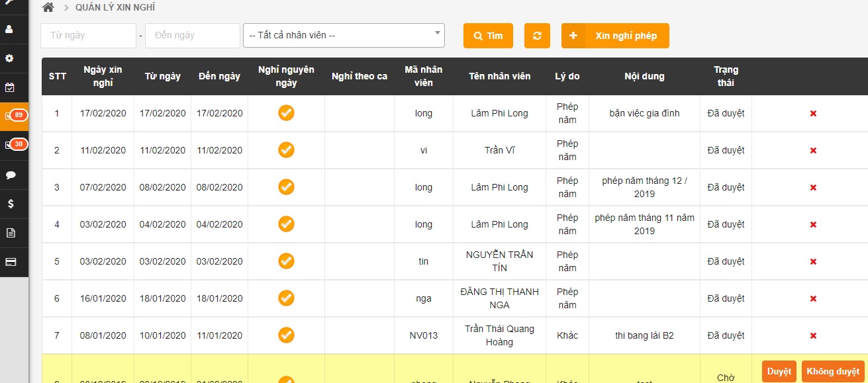Viewport: 868px width, 383px height.
Task: Toggle full-day check for row 7 NV013
Action: tap(286, 335)
